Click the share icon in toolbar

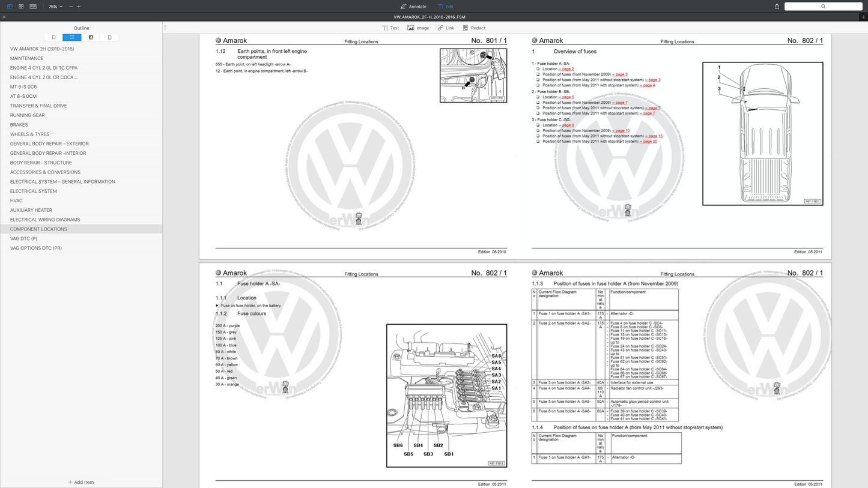[777, 7]
